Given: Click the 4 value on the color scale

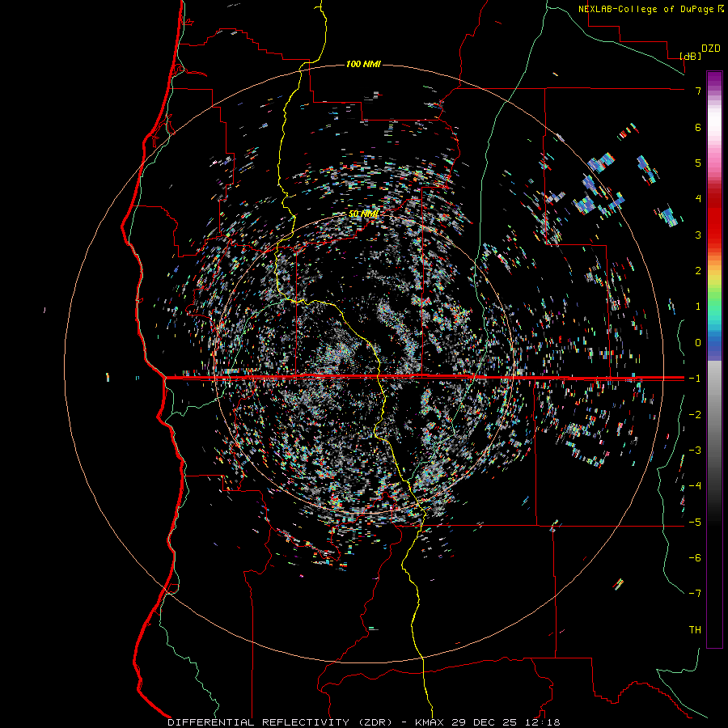Looking at the screenshot, I should point(698,199).
